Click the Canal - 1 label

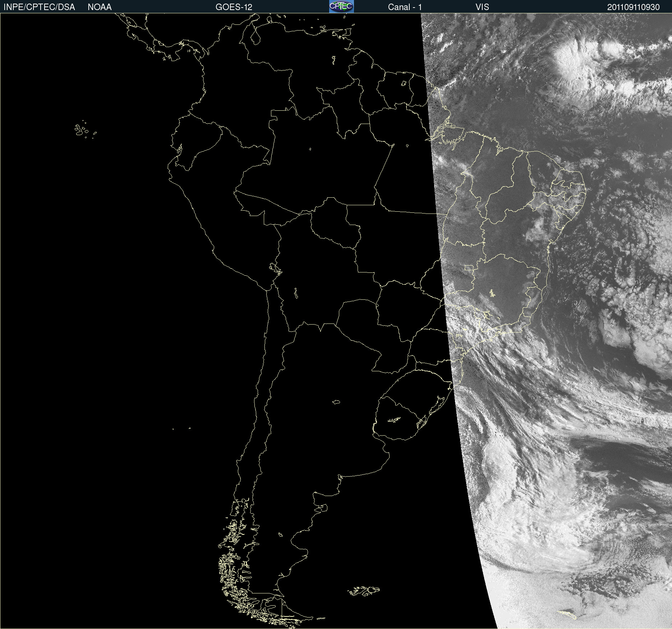[x=405, y=7]
